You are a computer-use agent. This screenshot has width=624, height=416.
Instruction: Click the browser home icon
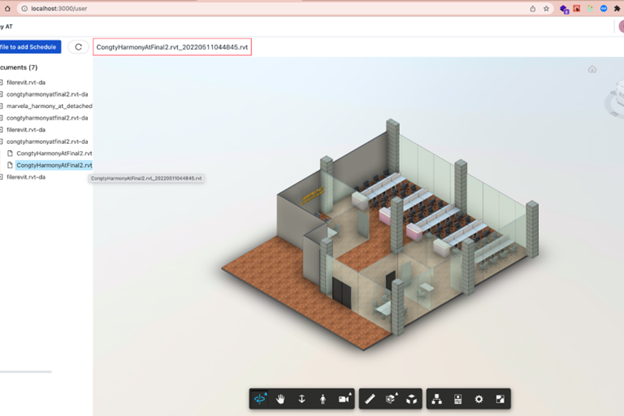tap(7, 8)
